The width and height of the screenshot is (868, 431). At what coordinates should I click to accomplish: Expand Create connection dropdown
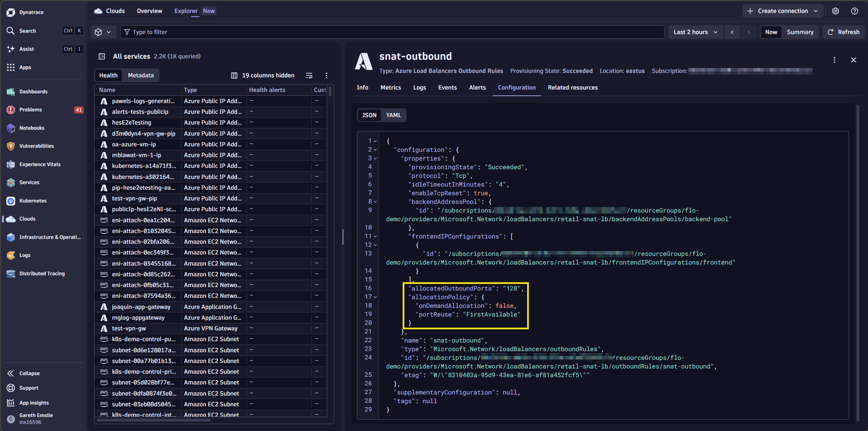[783, 11]
